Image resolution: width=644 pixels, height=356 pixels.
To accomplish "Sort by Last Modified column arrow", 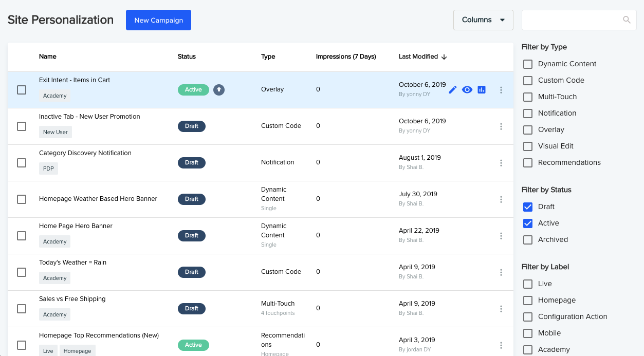I will click(x=444, y=57).
